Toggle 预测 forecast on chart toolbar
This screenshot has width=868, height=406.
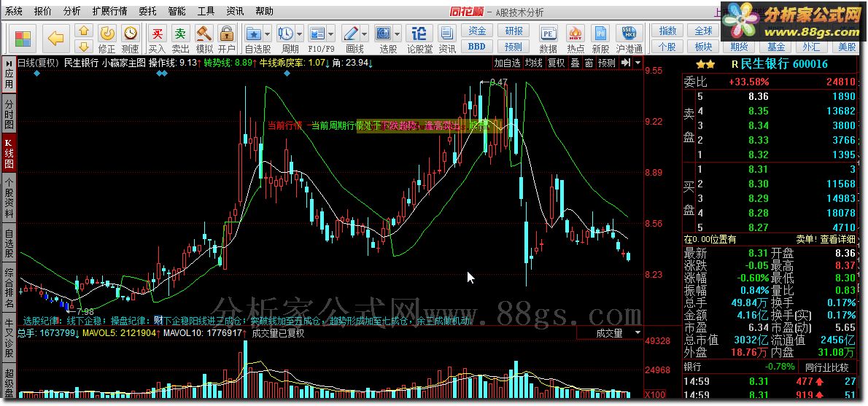pyautogui.click(x=607, y=63)
